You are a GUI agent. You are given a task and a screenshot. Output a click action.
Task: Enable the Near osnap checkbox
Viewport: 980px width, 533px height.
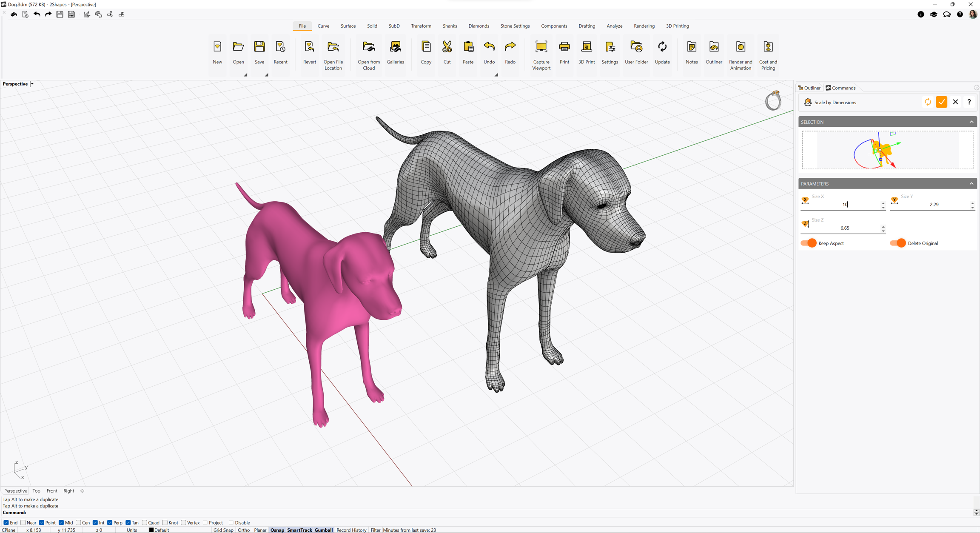[x=23, y=523]
